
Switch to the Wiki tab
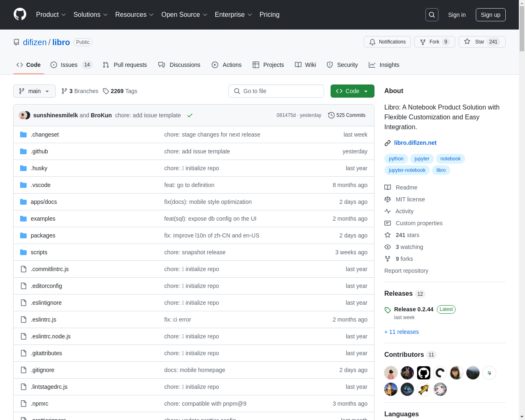306,65
